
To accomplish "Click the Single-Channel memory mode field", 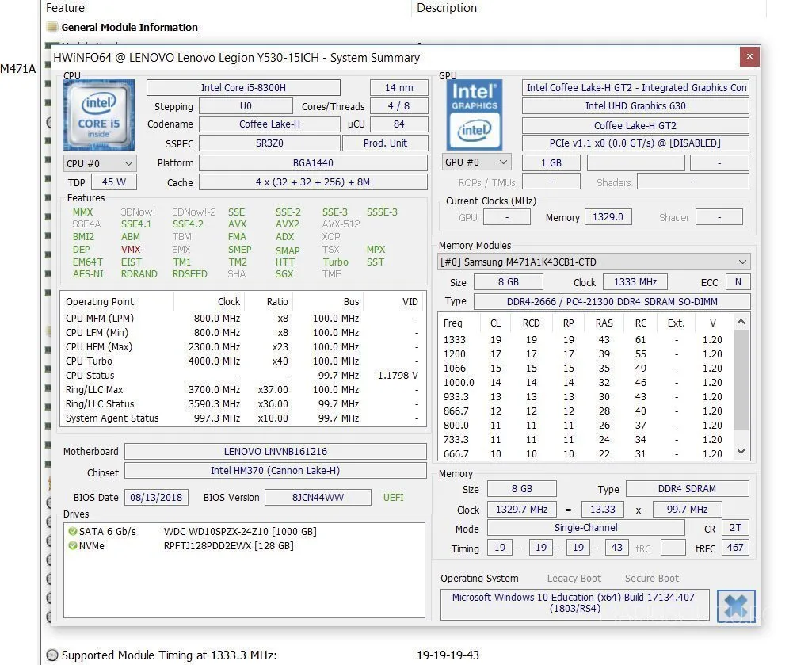I will 585,528.
